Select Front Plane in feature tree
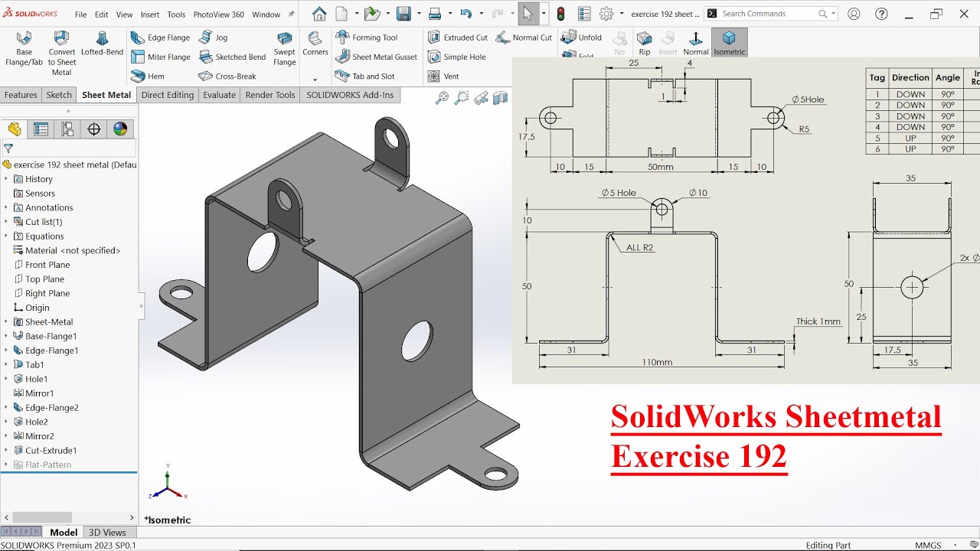The width and height of the screenshot is (980, 551). tap(41, 265)
